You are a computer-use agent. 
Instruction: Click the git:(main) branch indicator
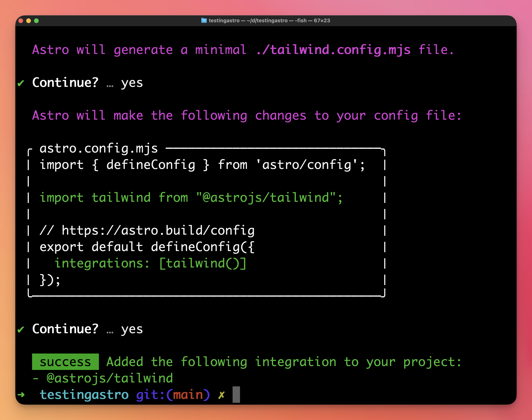pos(173,395)
